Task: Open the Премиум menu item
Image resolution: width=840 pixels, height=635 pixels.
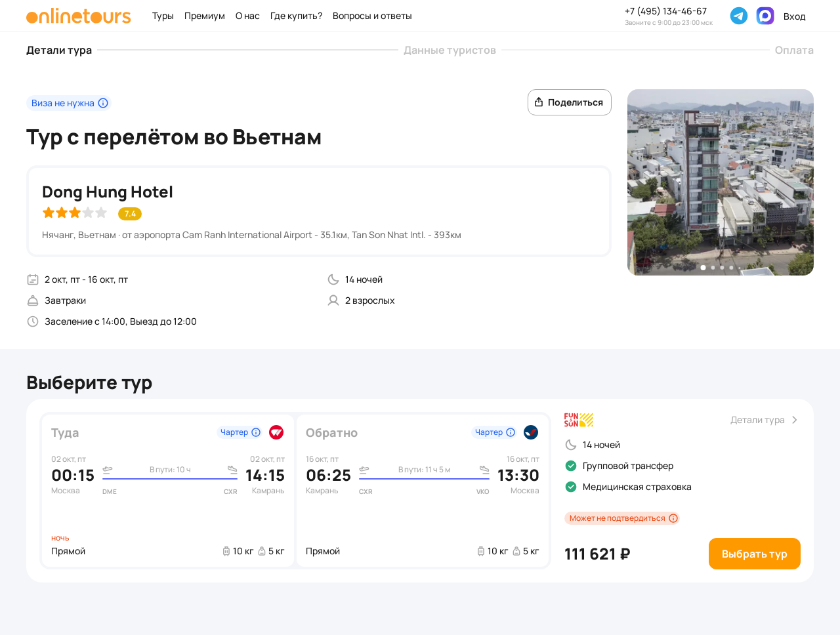Action: coord(205,16)
